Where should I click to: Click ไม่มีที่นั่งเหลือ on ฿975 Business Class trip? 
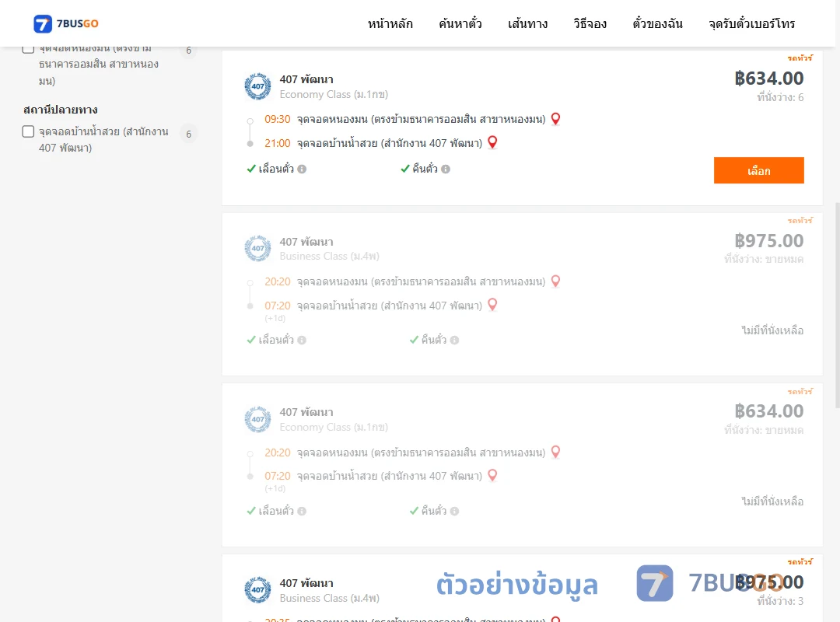(772, 330)
